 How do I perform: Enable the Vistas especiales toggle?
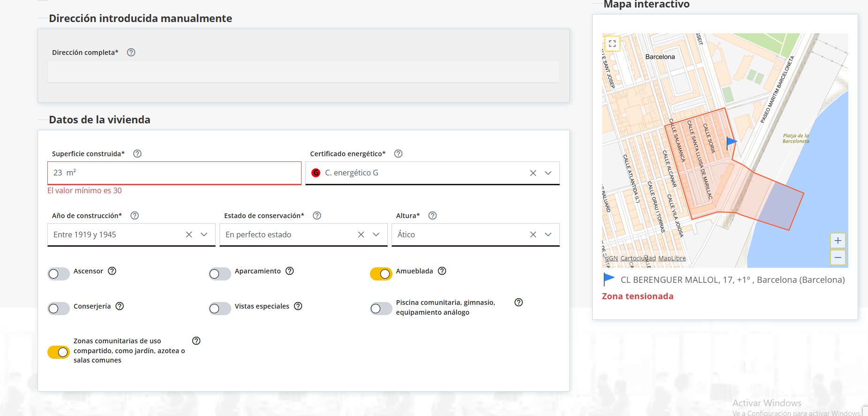(219, 309)
